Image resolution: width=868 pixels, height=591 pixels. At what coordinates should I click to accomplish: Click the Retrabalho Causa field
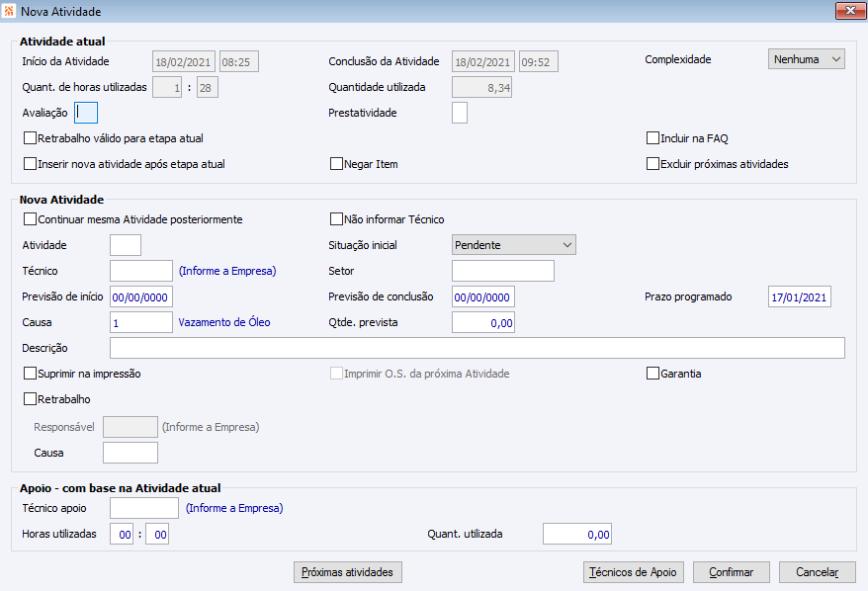click(130, 453)
